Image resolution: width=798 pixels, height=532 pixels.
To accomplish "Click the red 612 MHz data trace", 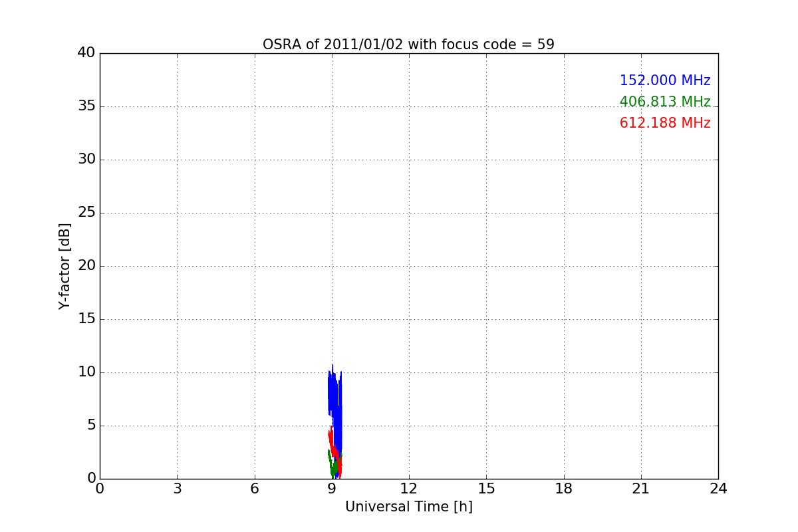I will tap(336, 452).
